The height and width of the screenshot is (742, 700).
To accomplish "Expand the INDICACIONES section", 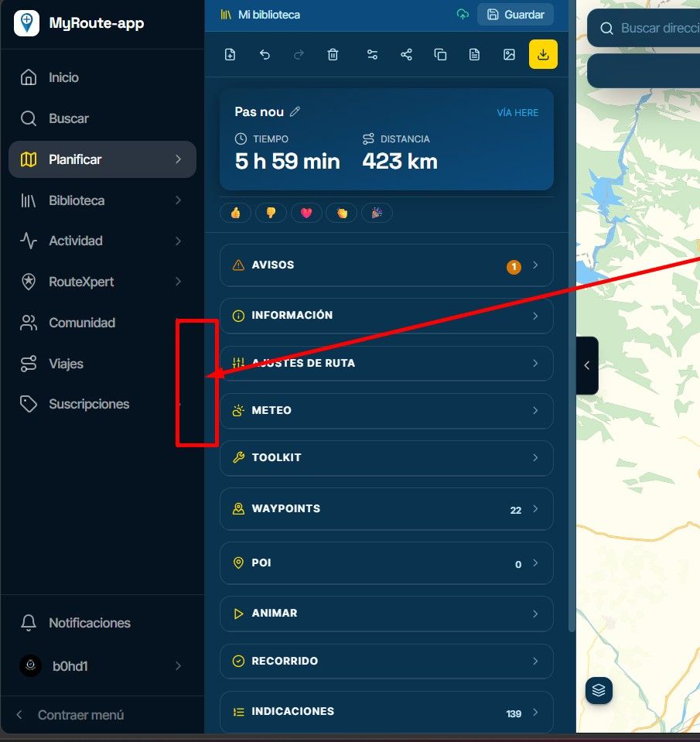I will (387, 712).
